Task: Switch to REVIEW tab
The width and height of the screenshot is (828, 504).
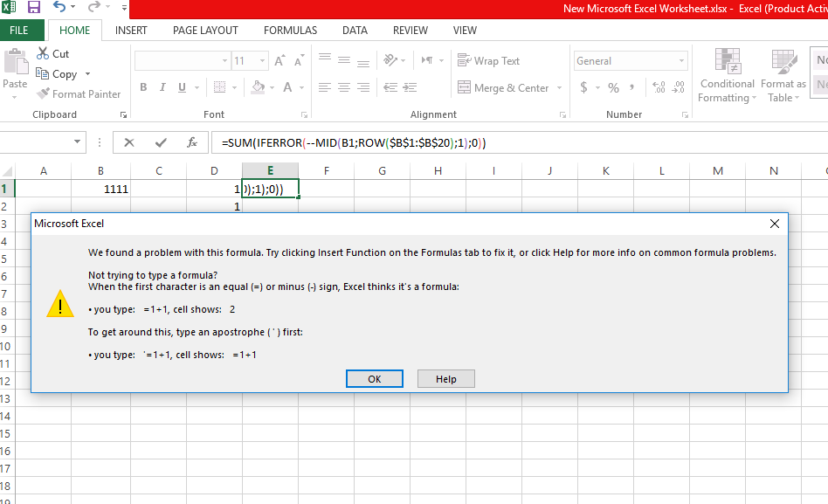Action: (x=411, y=30)
